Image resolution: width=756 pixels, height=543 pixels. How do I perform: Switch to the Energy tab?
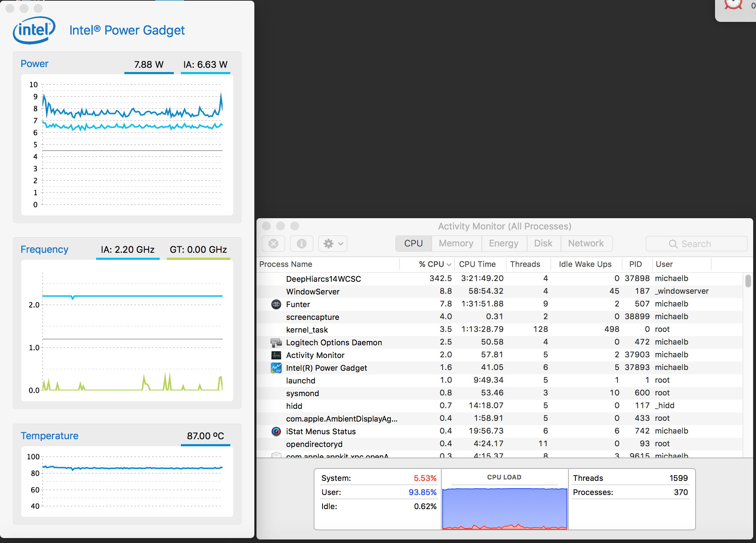tap(504, 244)
